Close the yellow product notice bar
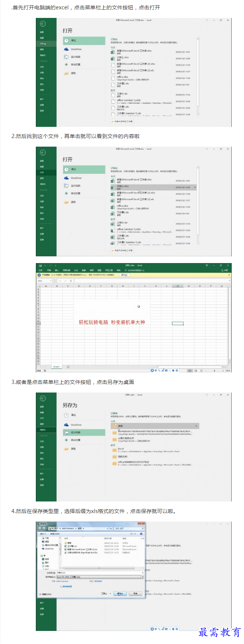Image resolution: width=244 pixels, height=644 pixels. 229,275
